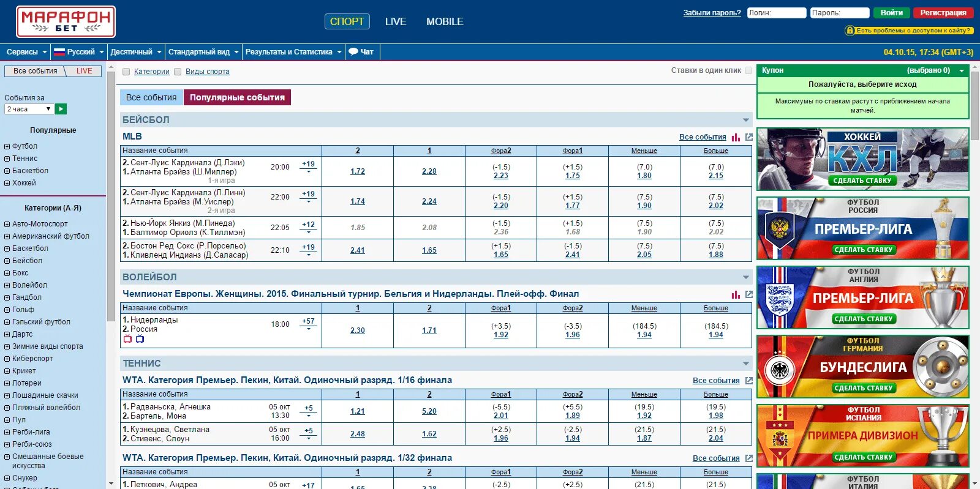Open Сервисы dropdown menu

click(x=26, y=52)
